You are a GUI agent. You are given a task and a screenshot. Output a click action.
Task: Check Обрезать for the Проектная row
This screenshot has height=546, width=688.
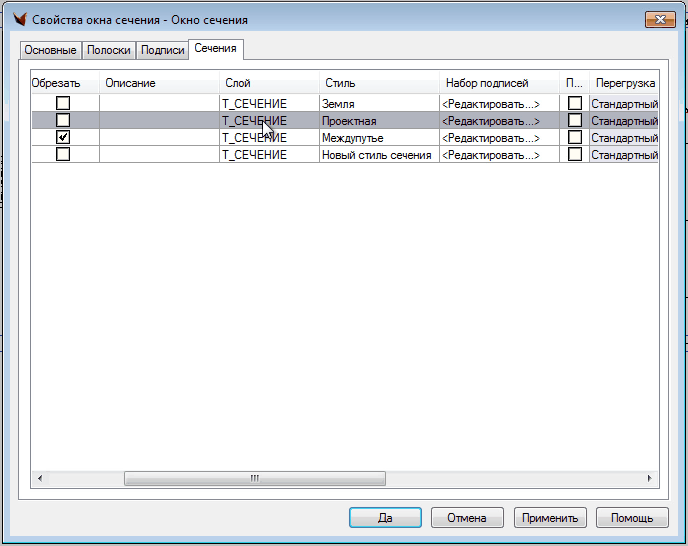point(63,120)
